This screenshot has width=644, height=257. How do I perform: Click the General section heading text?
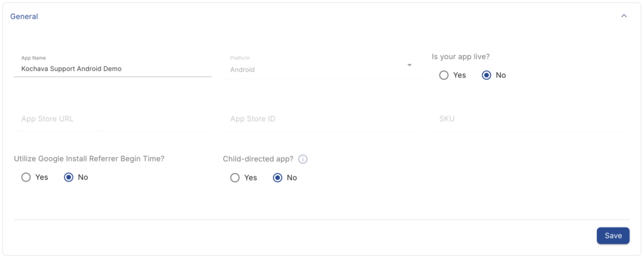tap(24, 16)
